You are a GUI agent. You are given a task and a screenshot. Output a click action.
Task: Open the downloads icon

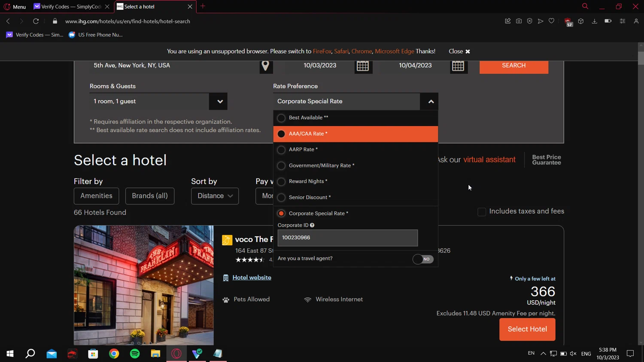point(594,21)
